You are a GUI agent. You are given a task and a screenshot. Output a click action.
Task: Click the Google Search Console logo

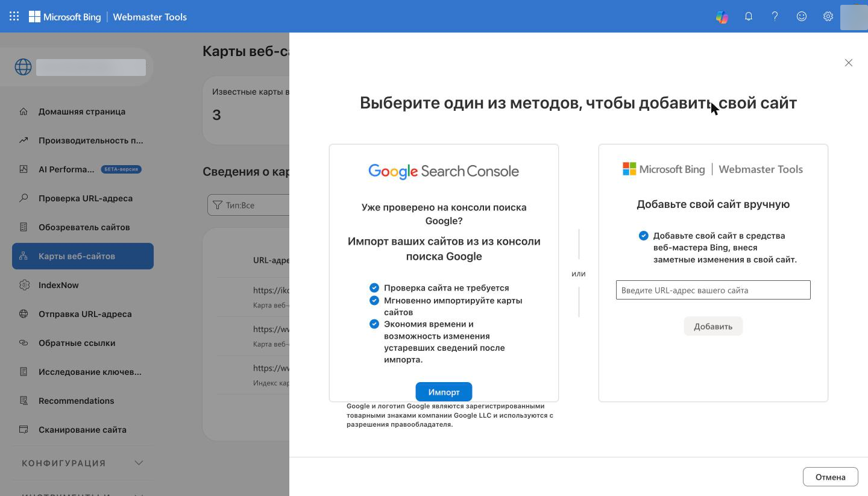tap(444, 171)
